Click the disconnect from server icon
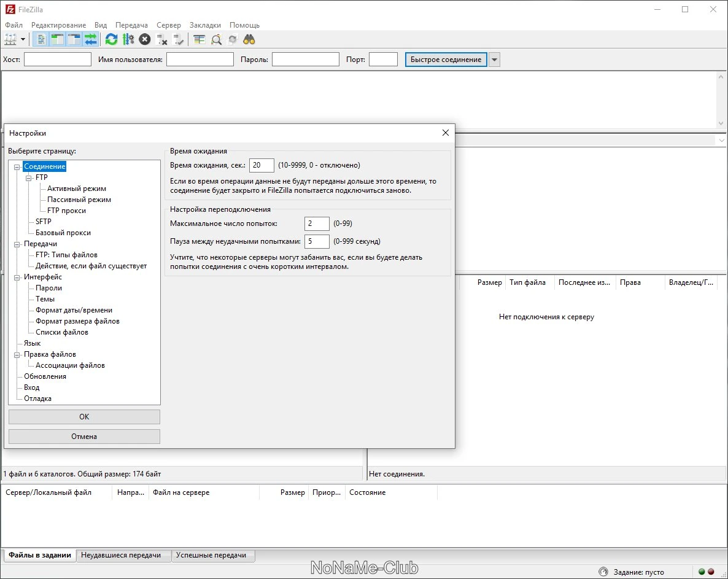The height and width of the screenshot is (579, 728). pyautogui.click(x=161, y=40)
